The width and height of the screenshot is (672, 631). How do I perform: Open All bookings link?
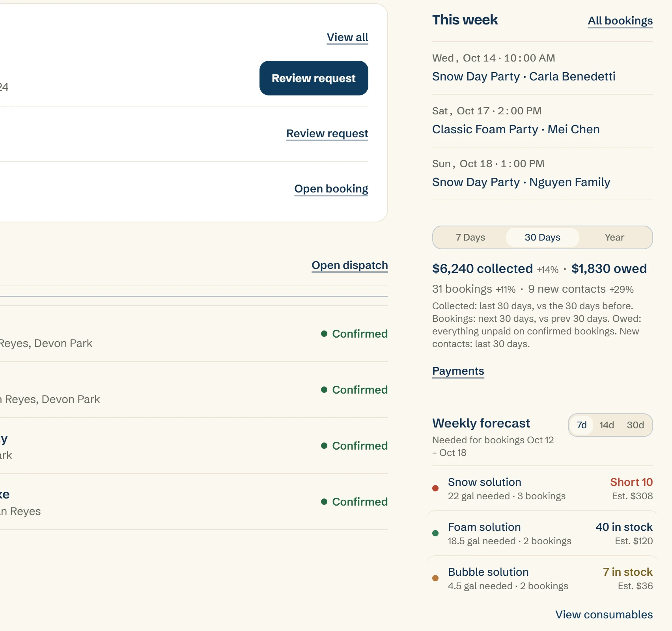(620, 21)
